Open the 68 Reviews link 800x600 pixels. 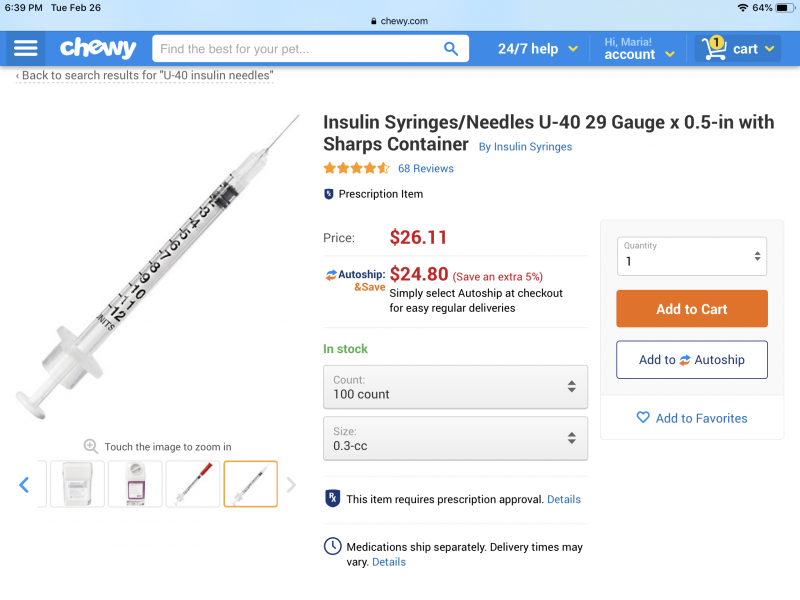click(425, 168)
